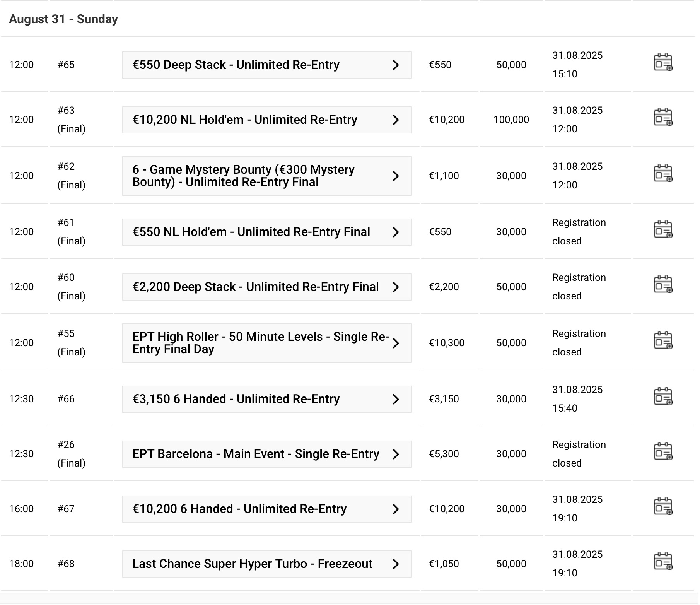Screen dimensions: 700x605
Task: Open €10,200 6 Handed Unlimited Re-Entry event
Action: click(x=239, y=509)
